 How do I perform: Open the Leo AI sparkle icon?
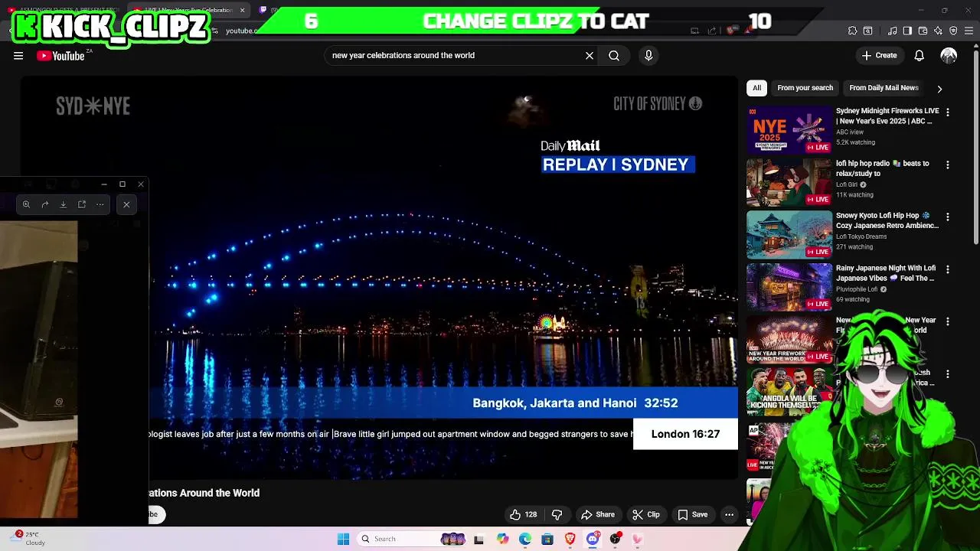938,31
